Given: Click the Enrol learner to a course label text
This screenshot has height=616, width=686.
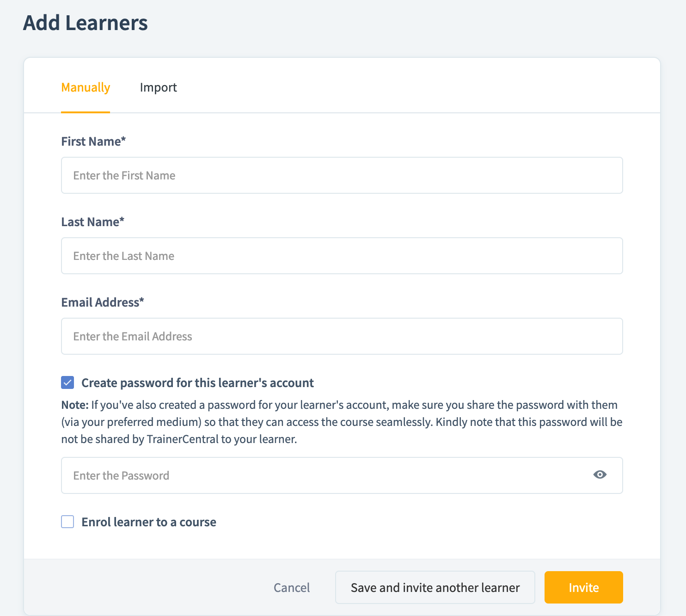Looking at the screenshot, I should 149,522.
